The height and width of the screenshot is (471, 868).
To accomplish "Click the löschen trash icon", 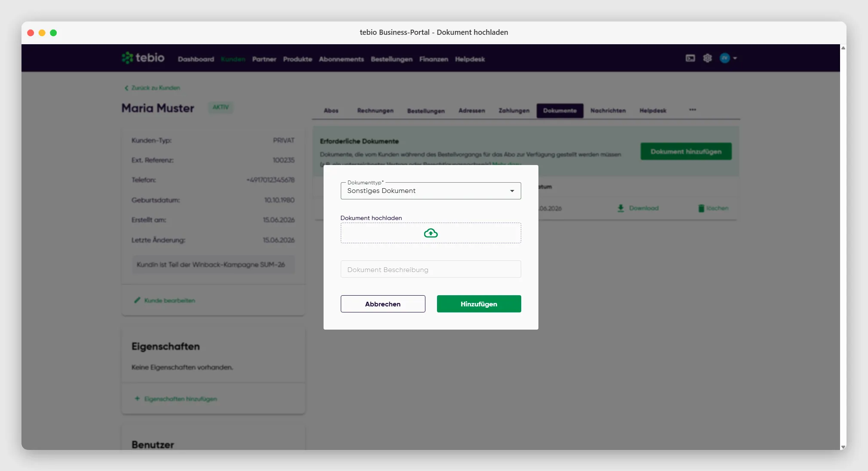I will (701, 208).
